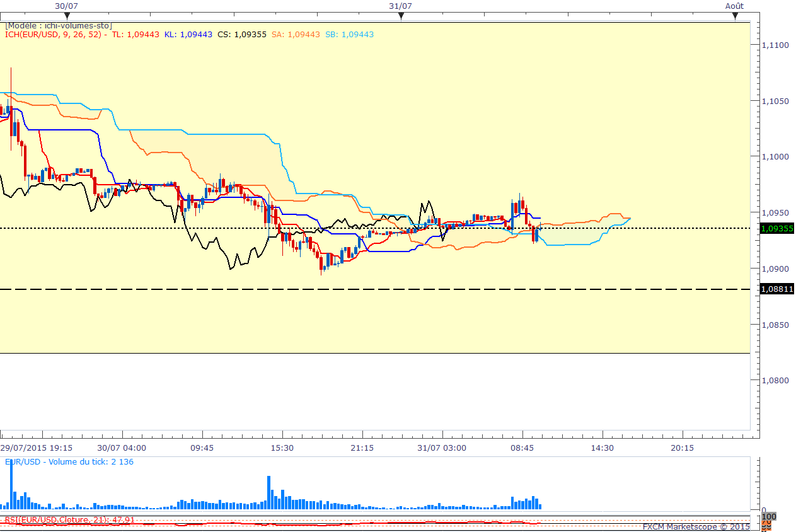Click the Modèle ichi-volumes-sto template label
The image size is (796, 532).
click(x=59, y=26)
